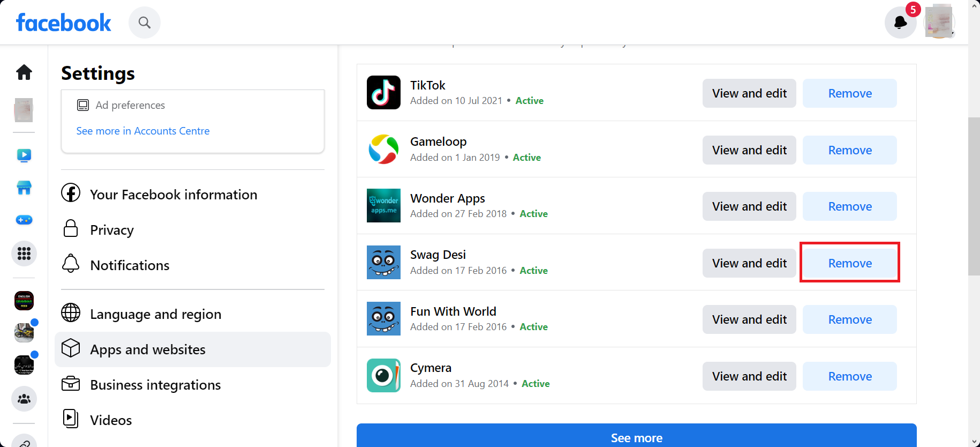Click the Settings heading text
Viewport: 980px width, 447px height.
coord(98,73)
